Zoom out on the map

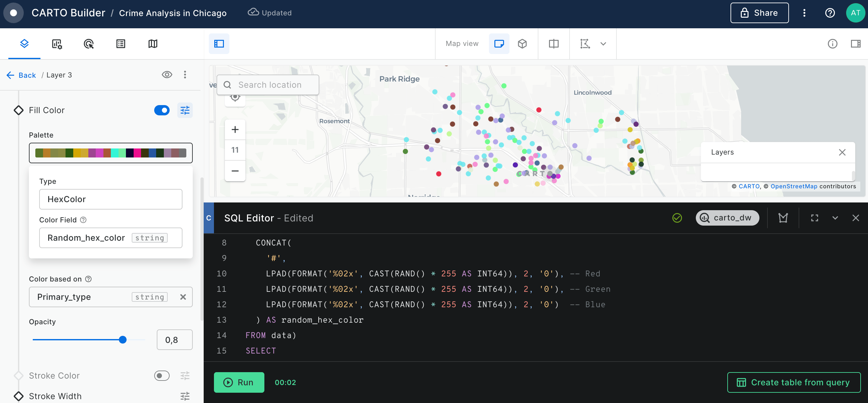coord(235,171)
